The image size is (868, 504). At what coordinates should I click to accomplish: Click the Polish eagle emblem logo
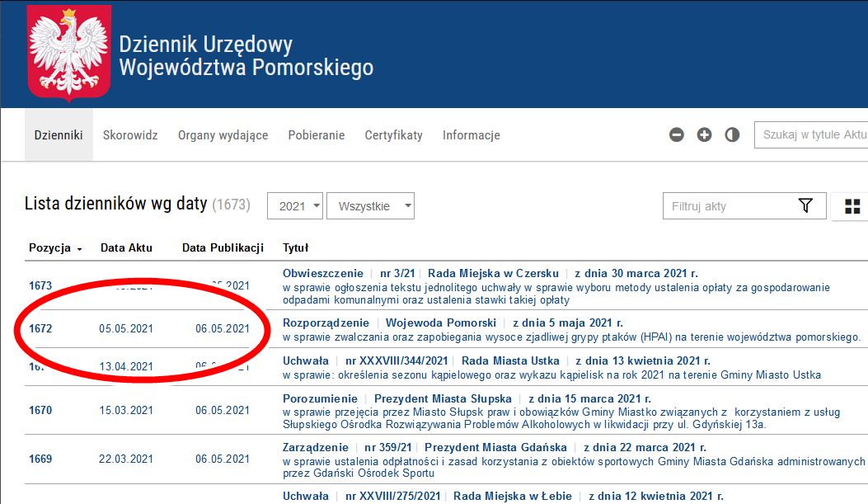tap(68, 54)
